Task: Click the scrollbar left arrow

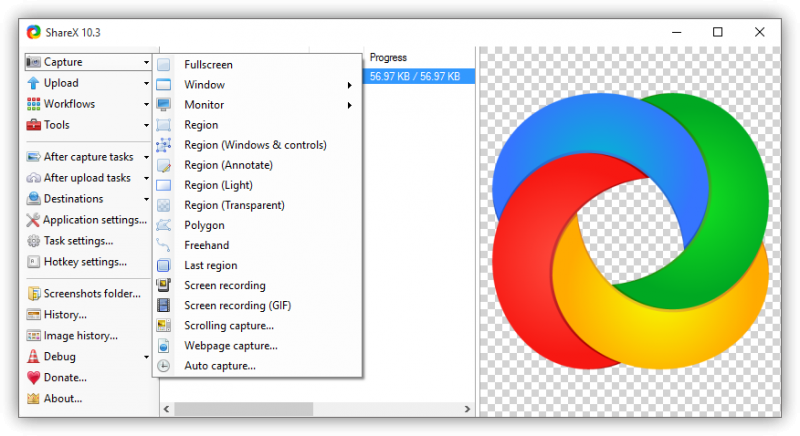Action: point(167,409)
